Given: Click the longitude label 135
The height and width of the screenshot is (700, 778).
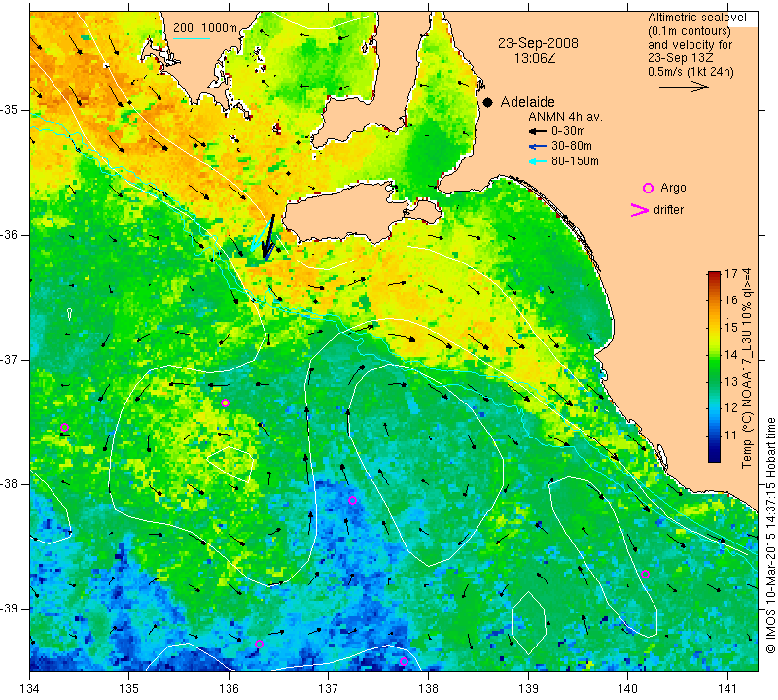Looking at the screenshot, I should (129, 688).
